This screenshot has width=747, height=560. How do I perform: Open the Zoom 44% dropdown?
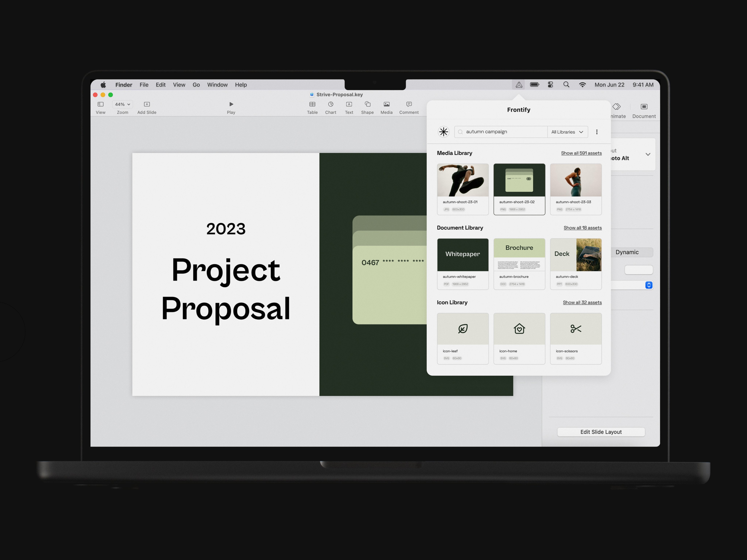(x=123, y=104)
